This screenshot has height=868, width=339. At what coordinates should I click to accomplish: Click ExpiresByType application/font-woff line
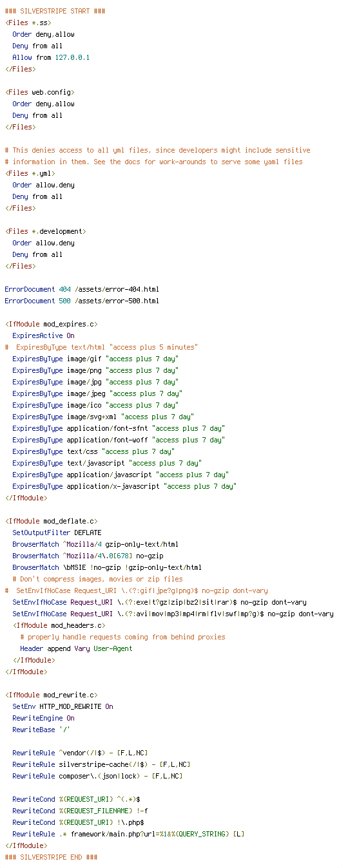click(119, 440)
